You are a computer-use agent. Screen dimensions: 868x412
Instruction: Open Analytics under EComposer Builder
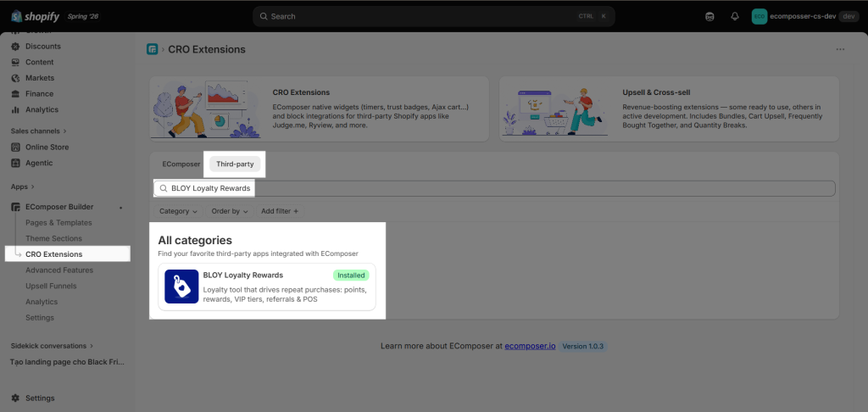click(42, 302)
